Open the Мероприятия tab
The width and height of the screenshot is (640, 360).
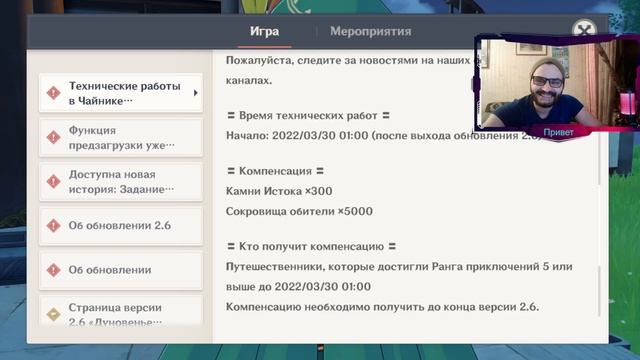[x=371, y=31]
